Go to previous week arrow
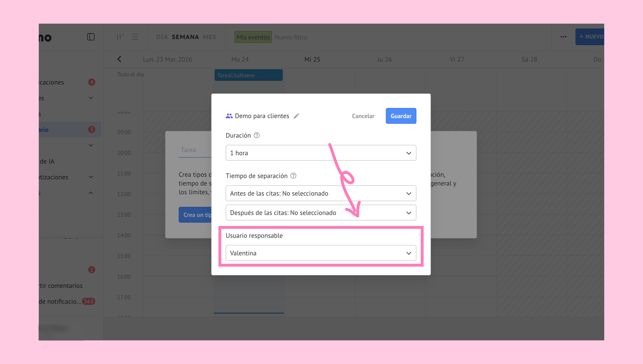Image resolution: width=643 pixels, height=364 pixels. click(x=119, y=59)
